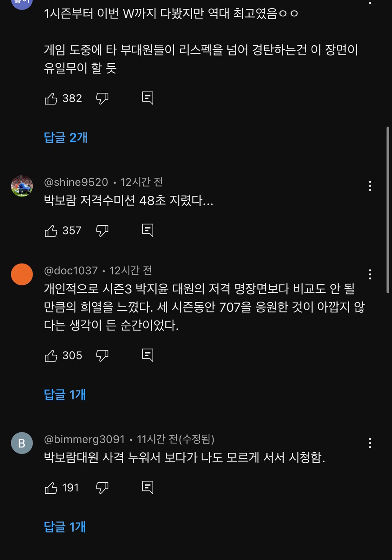Reply to @doc1037 comment
The width and height of the screenshot is (392, 560).
pyautogui.click(x=147, y=355)
